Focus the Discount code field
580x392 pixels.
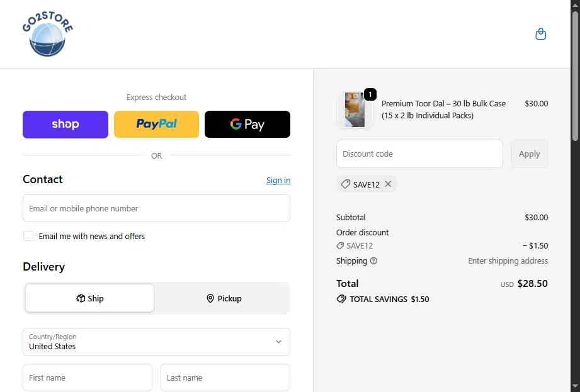(419, 154)
